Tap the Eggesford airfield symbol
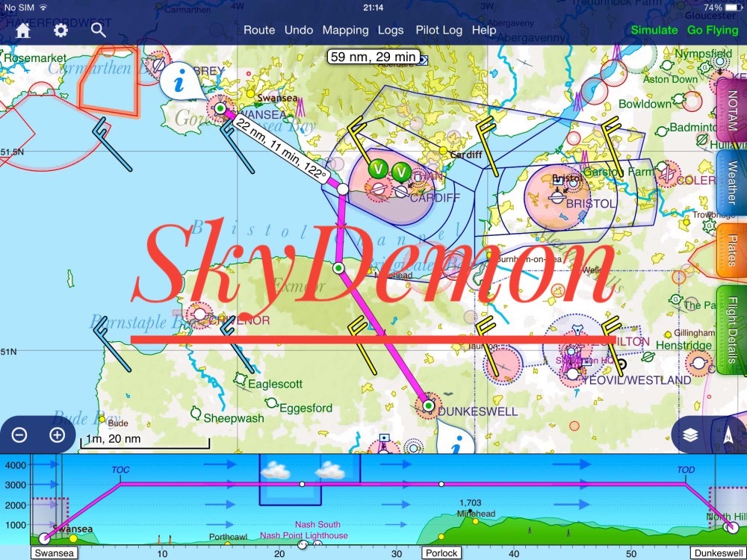Screen dimensions: 747x560 click(x=272, y=403)
